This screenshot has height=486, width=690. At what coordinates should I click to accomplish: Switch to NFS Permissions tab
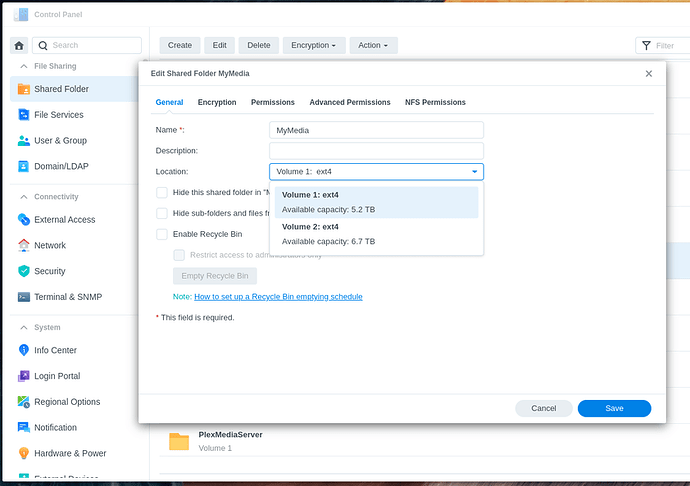(x=435, y=102)
